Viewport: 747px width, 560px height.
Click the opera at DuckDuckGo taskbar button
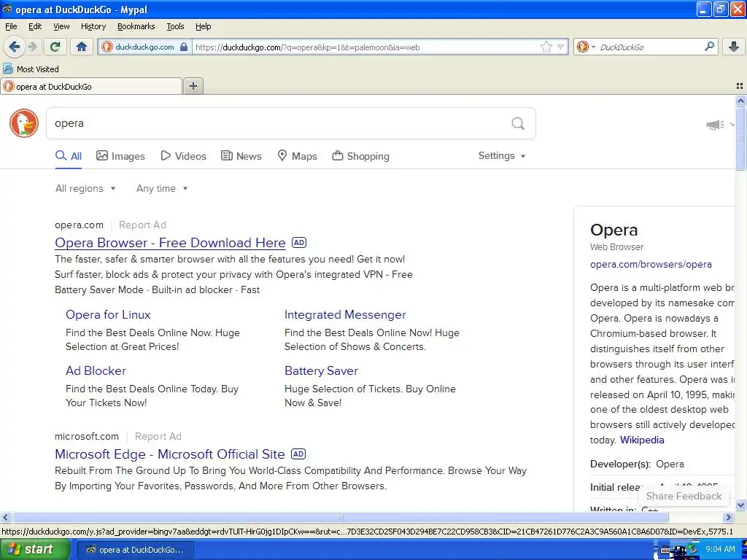click(135, 550)
